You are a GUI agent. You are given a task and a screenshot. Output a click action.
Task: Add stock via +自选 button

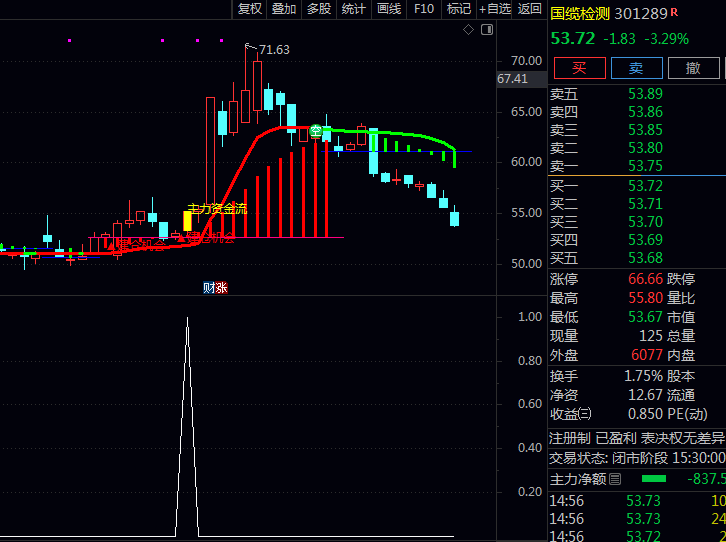coord(494,9)
